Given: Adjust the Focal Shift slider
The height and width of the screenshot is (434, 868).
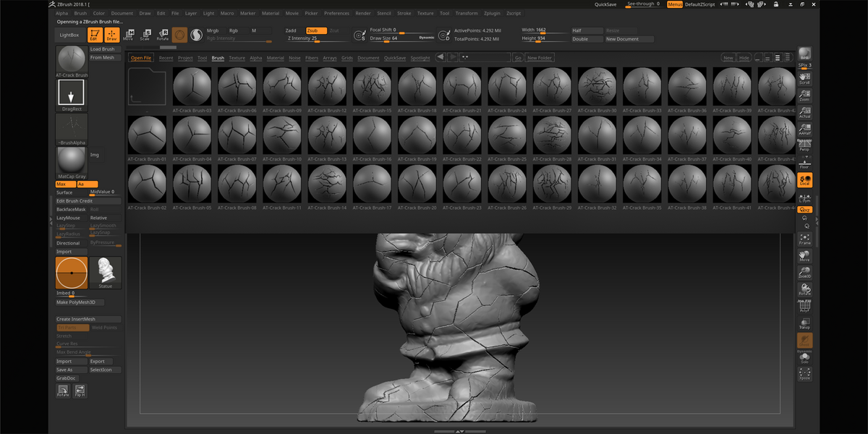Looking at the screenshot, I should coord(401,30).
